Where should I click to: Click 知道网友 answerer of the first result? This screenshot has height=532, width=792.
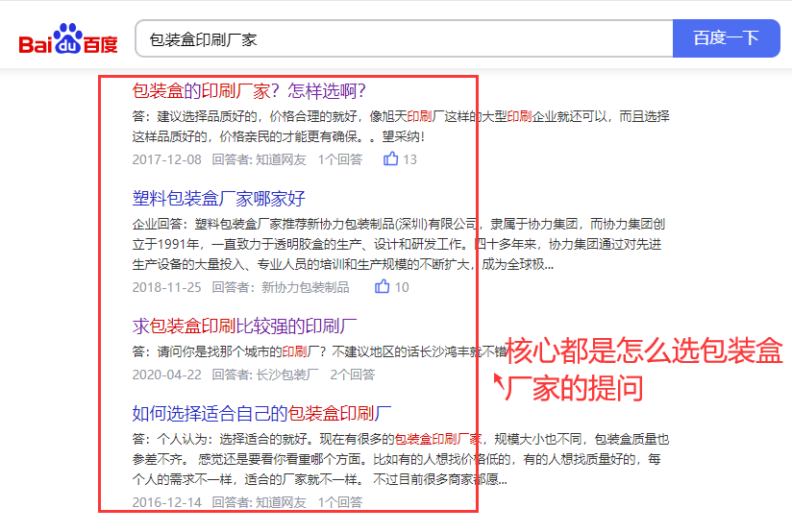280,159
